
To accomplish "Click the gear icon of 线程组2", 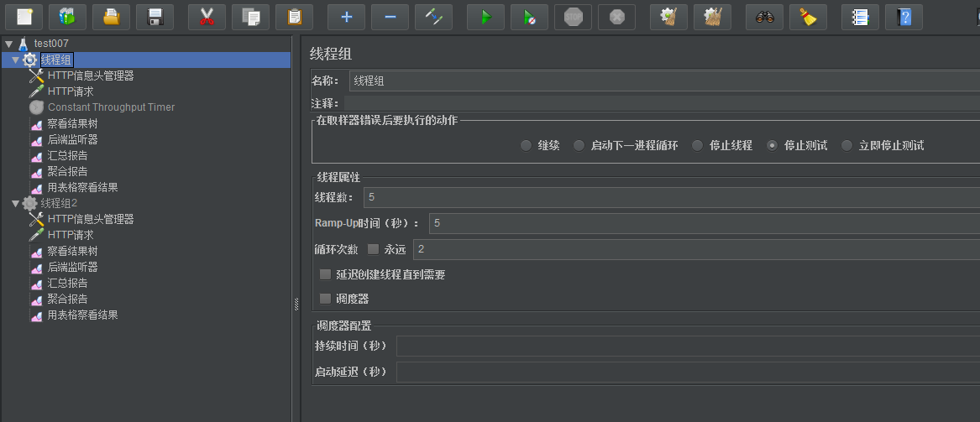I will 29,203.
